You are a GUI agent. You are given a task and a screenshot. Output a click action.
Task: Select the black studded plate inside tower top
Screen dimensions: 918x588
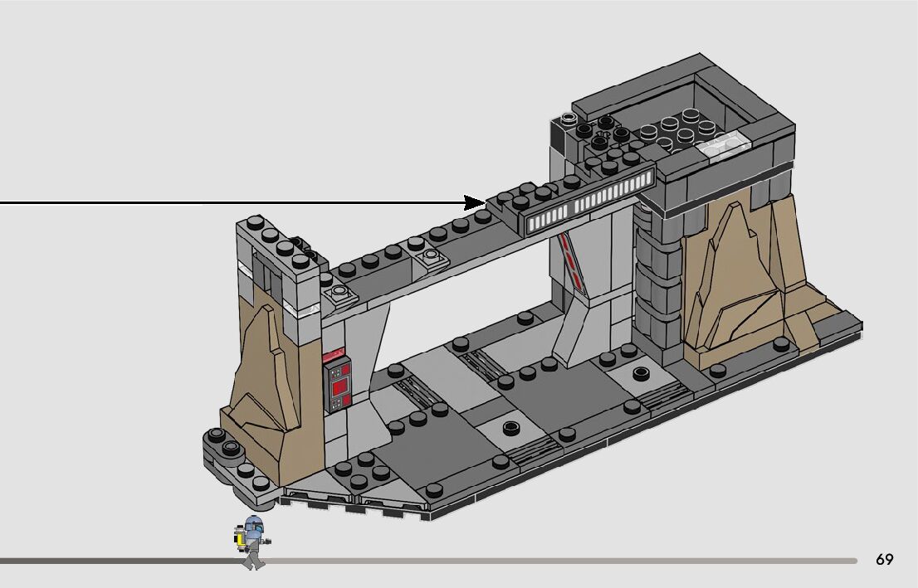click(x=685, y=130)
